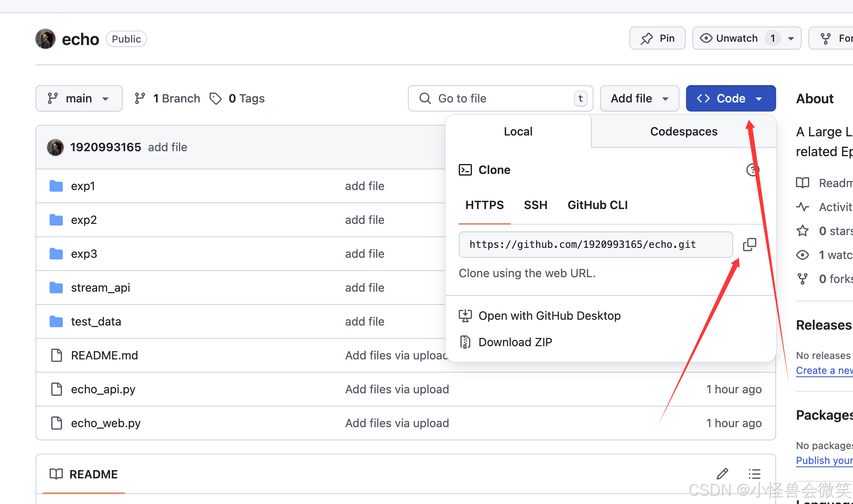Open the latest 'add file' commit message

pyautogui.click(x=167, y=147)
